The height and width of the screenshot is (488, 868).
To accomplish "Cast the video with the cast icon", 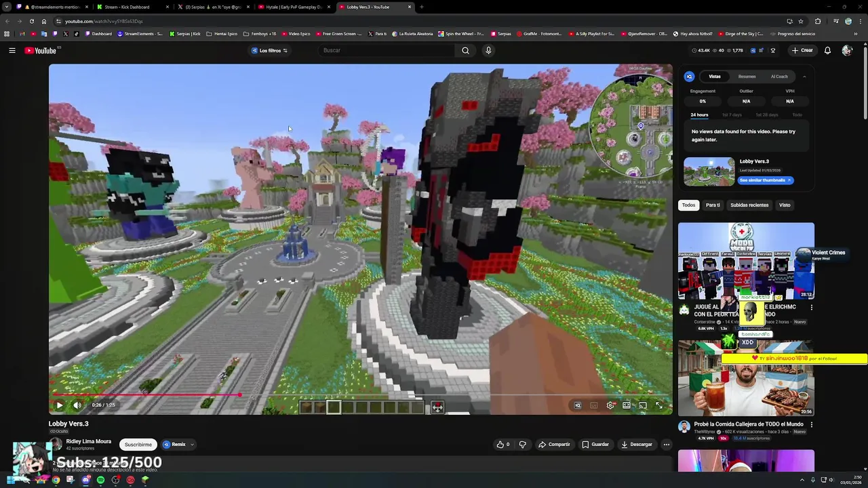I will tap(642, 405).
